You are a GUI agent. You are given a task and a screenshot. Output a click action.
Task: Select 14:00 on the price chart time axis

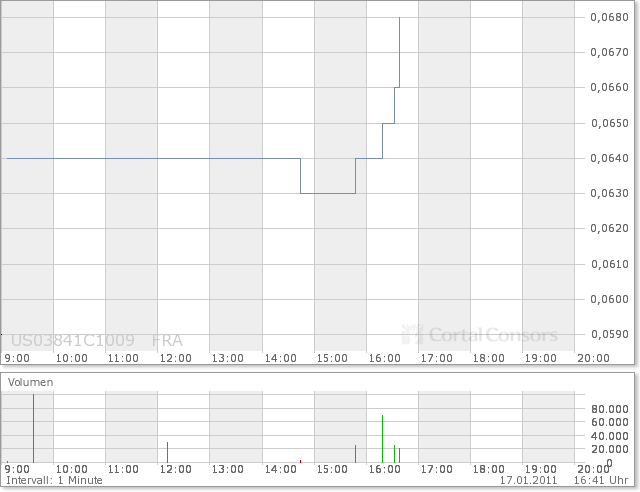(x=280, y=358)
